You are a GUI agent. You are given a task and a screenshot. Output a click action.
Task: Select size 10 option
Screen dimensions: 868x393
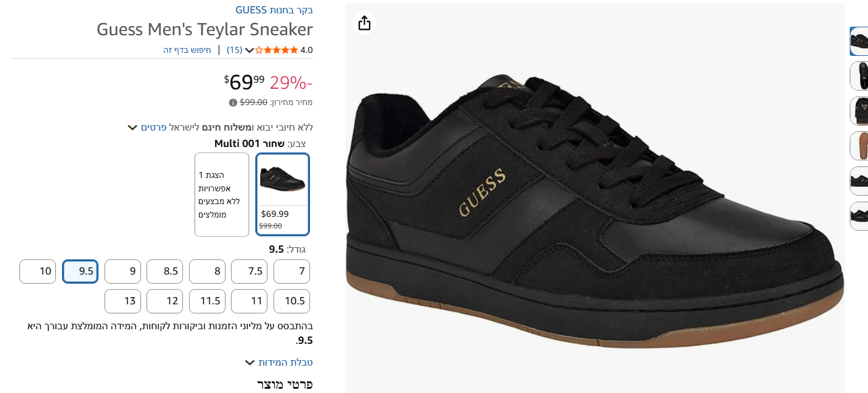(38, 272)
